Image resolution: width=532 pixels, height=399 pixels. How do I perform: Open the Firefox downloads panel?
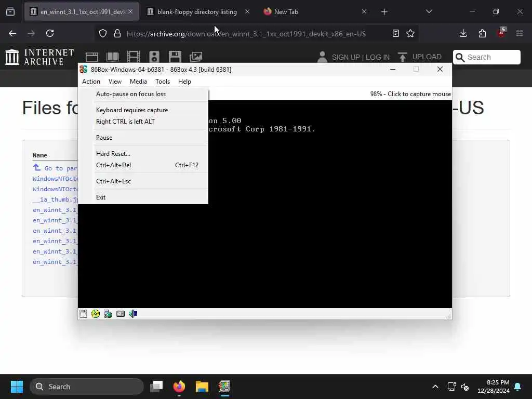pos(463,33)
